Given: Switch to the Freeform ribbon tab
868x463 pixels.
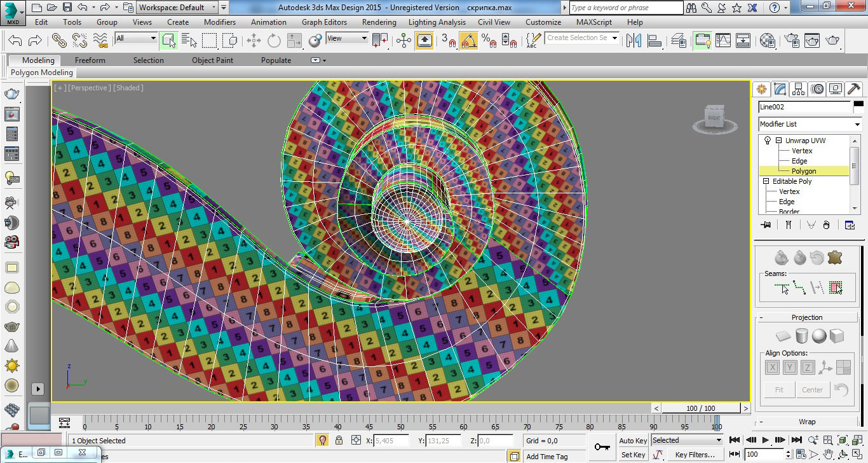Looking at the screenshot, I should (90, 60).
